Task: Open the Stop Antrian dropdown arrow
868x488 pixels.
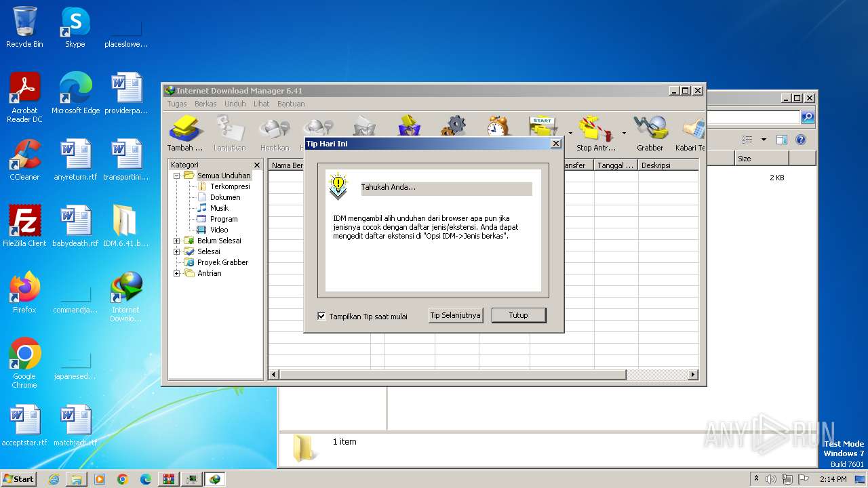Action: [624, 133]
